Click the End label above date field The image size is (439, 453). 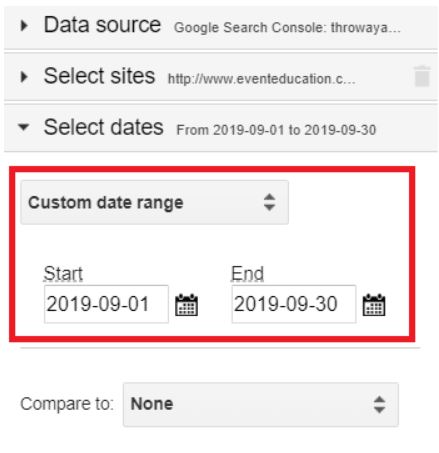(x=248, y=274)
